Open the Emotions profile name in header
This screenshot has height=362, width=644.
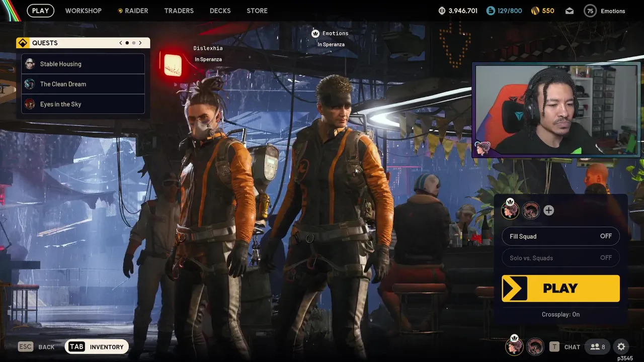tap(613, 11)
